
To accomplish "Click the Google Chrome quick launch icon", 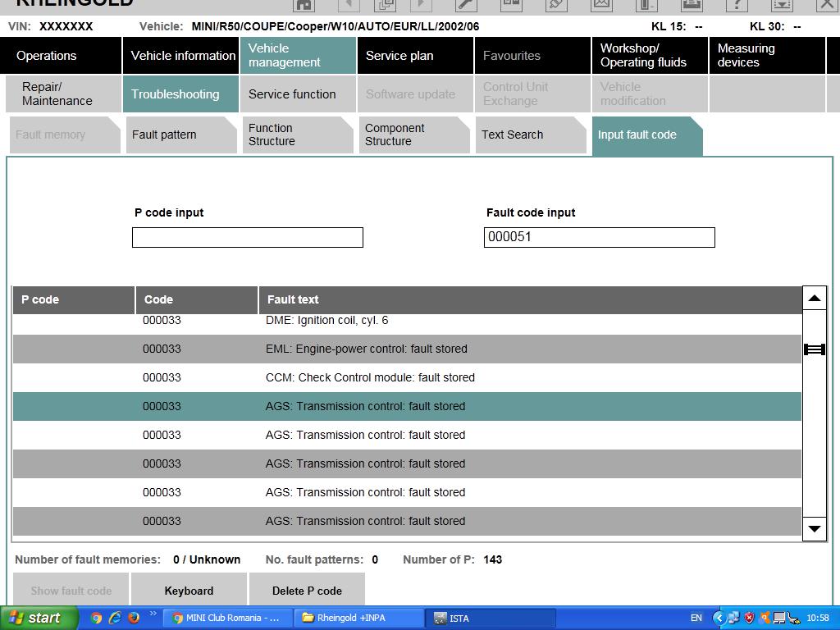I will (97, 618).
